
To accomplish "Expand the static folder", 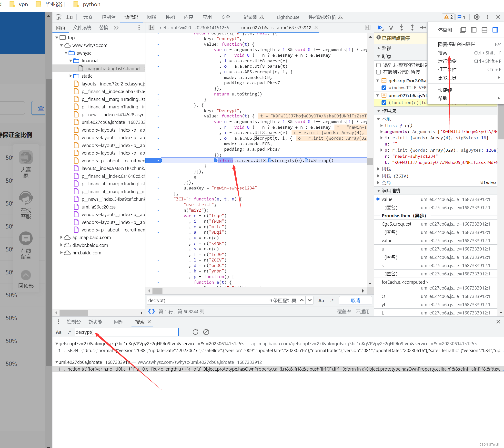I will [x=71, y=76].
